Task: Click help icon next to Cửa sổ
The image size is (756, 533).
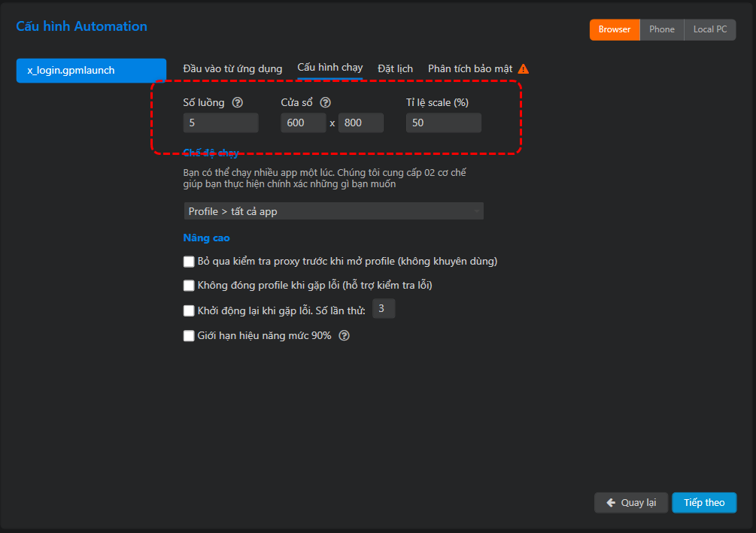Action: [326, 103]
